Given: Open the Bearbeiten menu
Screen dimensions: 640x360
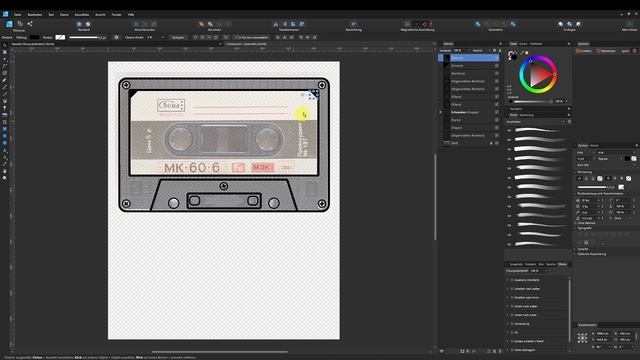Looking at the screenshot, I should point(35,14).
